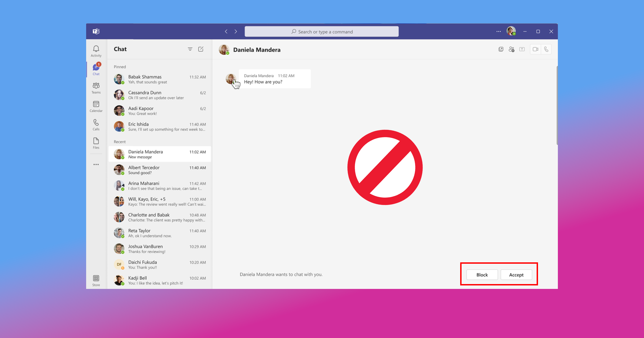Open Teams in left sidebar
The height and width of the screenshot is (338, 644).
pyautogui.click(x=96, y=88)
